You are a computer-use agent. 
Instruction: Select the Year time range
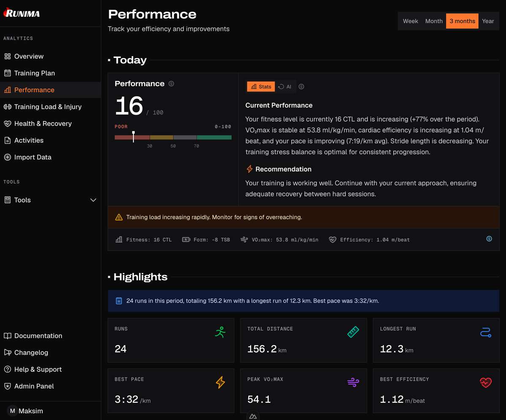(488, 21)
